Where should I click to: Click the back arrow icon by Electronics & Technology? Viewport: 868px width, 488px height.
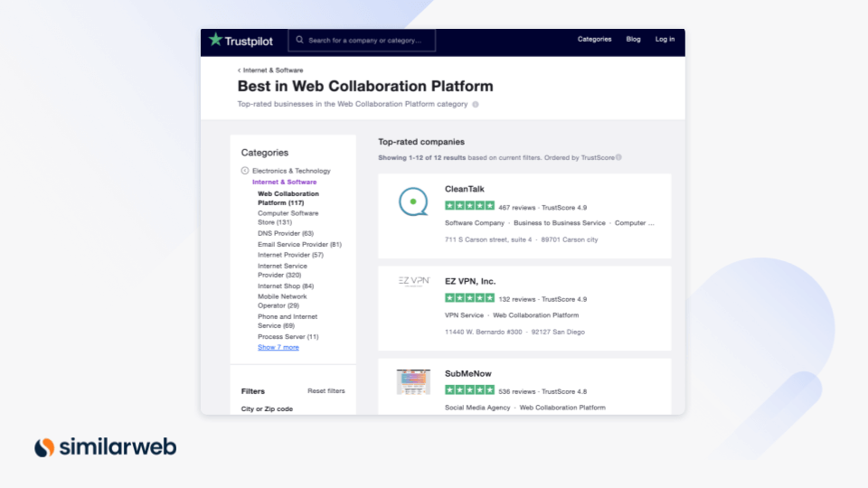pyautogui.click(x=245, y=171)
